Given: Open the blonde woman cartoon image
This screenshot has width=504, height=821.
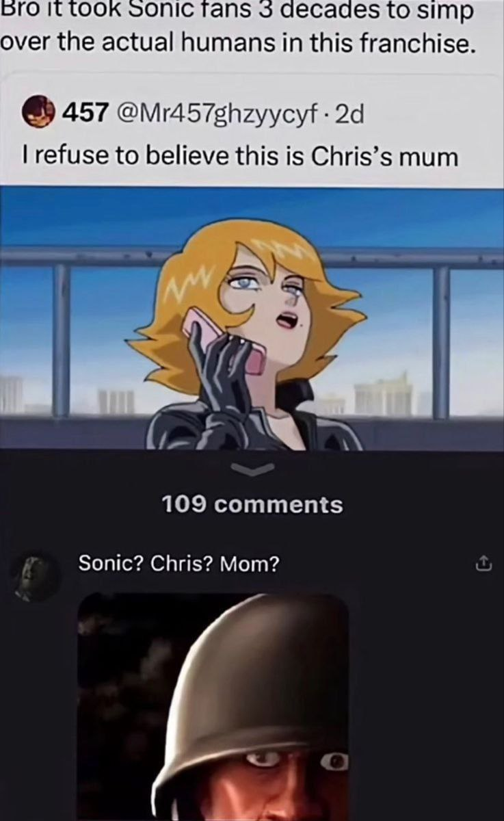Looking at the screenshot, I should click(x=252, y=318).
